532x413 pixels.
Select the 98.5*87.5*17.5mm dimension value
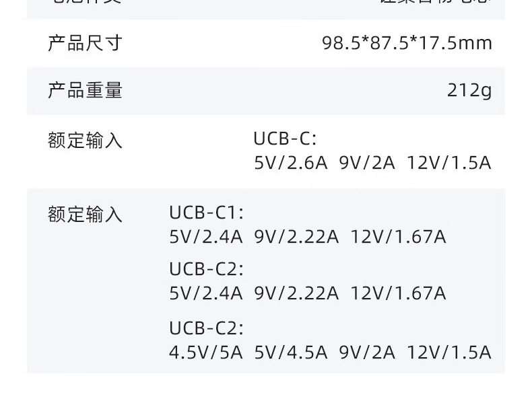(407, 43)
